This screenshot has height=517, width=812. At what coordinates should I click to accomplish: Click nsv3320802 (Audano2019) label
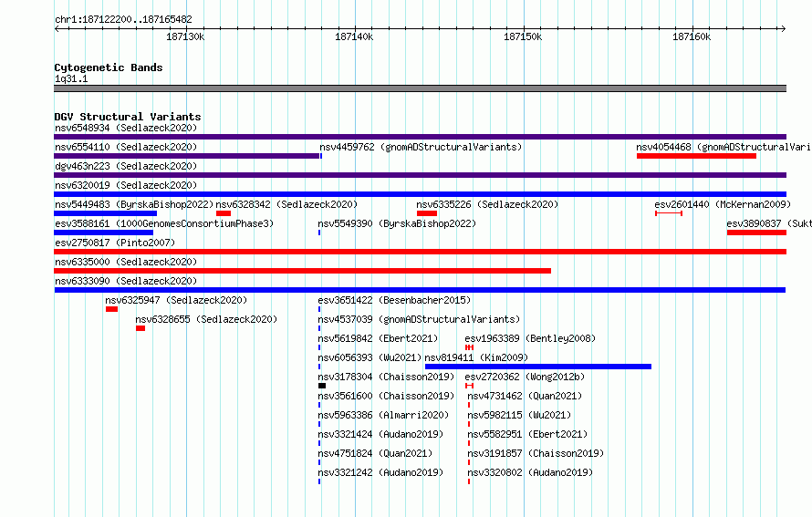click(x=530, y=472)
